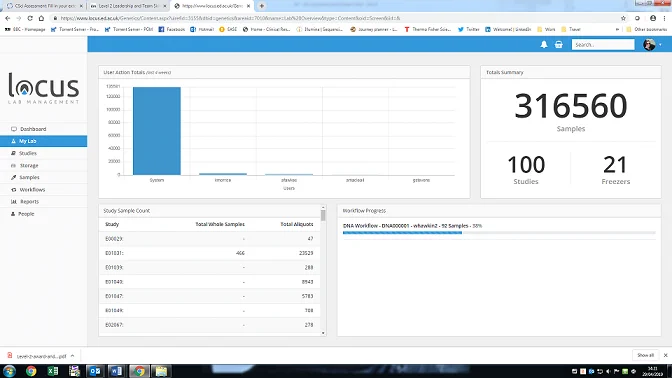Screen dimensions: 672x378
Task: Click the browser home button
Action: [x=41, y=18]
